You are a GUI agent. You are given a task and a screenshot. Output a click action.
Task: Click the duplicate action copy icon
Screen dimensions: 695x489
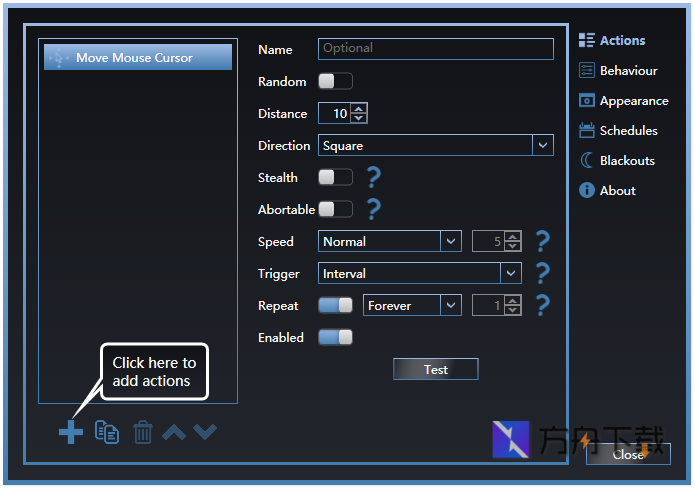107,432
